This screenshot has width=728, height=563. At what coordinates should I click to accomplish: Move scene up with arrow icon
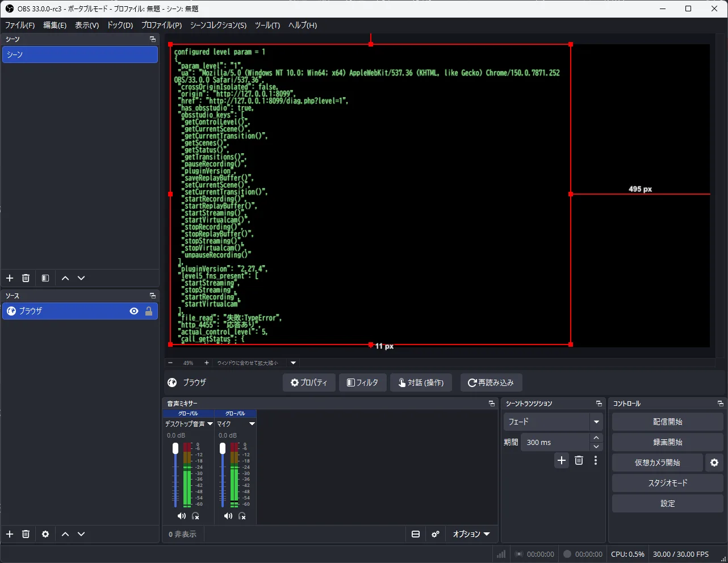point(65,278)
